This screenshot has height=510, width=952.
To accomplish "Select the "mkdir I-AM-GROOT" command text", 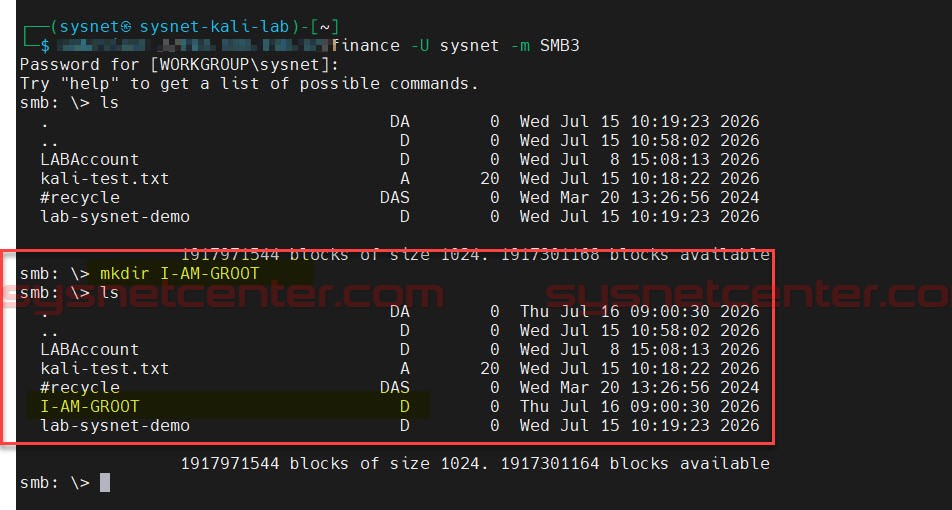I will [x=179, y=273].
